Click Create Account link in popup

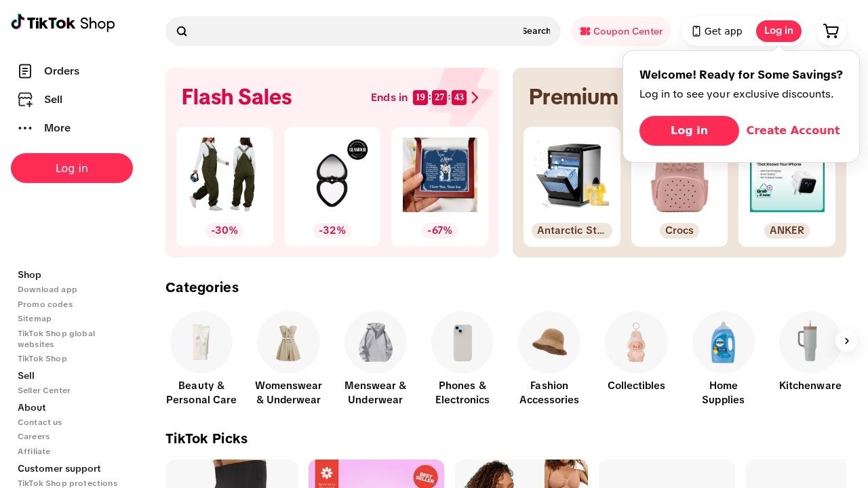[793, 131]
